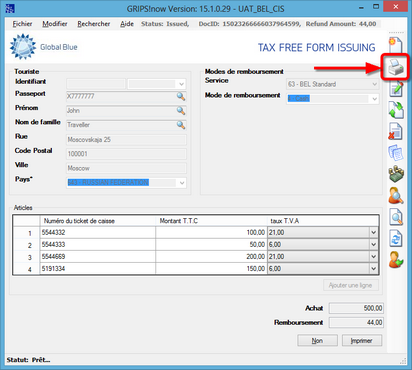Click the Rue field Moscovskaja 25
Image resolution: width=412 pixels, height=370 pixels.
tap(126, 140)
